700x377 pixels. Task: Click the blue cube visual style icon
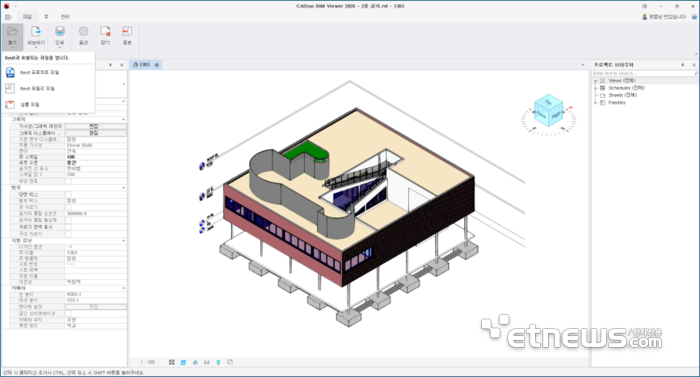[x=183, y=362]
